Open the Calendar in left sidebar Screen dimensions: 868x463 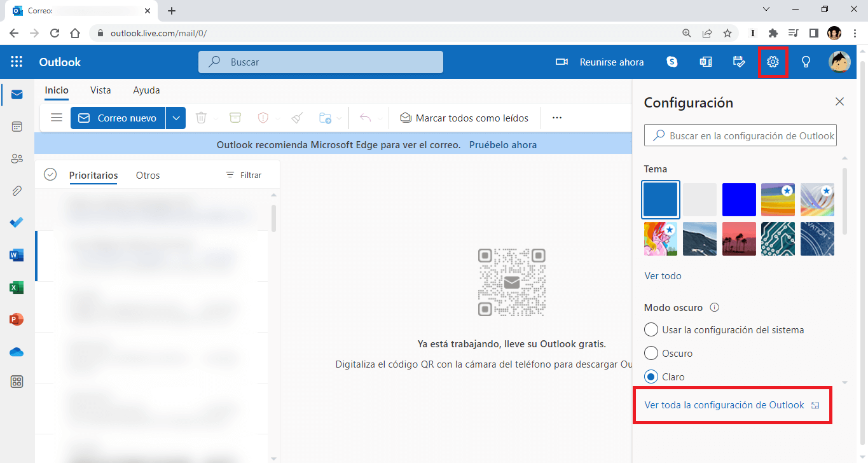pos(17,127)
